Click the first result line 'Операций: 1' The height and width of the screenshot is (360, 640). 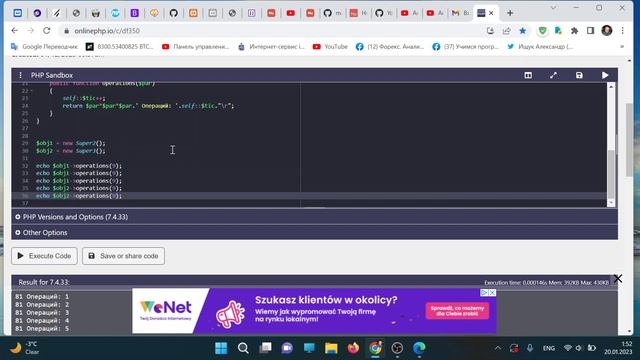click(42, 297)
